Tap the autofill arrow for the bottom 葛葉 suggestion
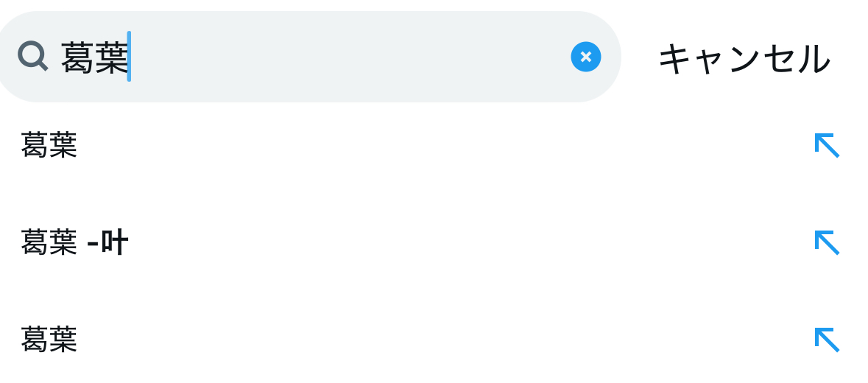Screen dimensions: 868x383 (827, 340)
